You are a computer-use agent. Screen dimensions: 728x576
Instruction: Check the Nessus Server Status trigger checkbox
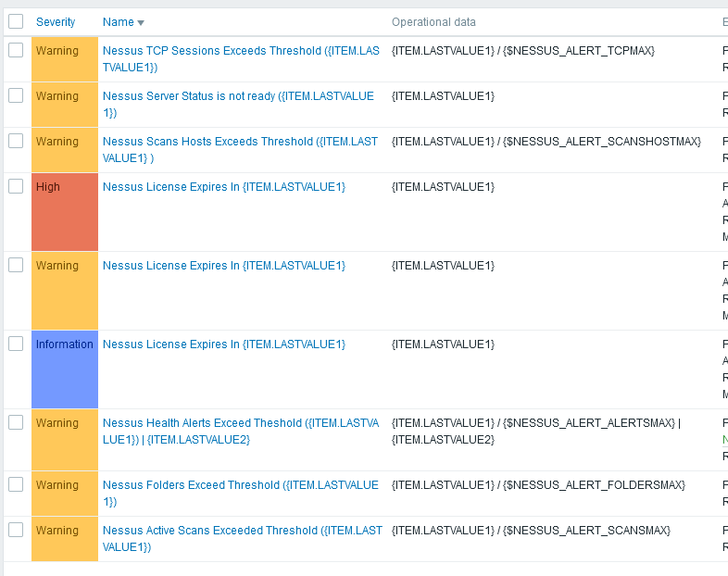click(16, 95)
